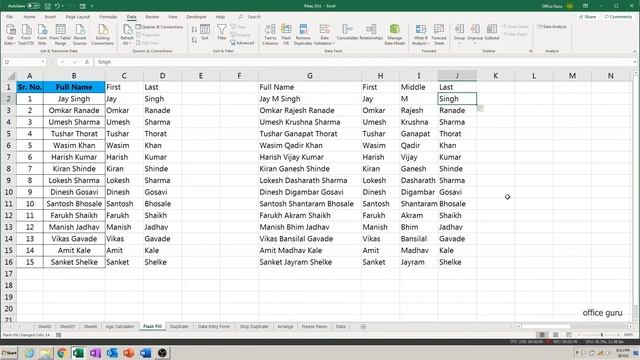The width and height of the screenshot is (640, 360).
Task: Open the Sort dialog
Action: coord(205,33)
